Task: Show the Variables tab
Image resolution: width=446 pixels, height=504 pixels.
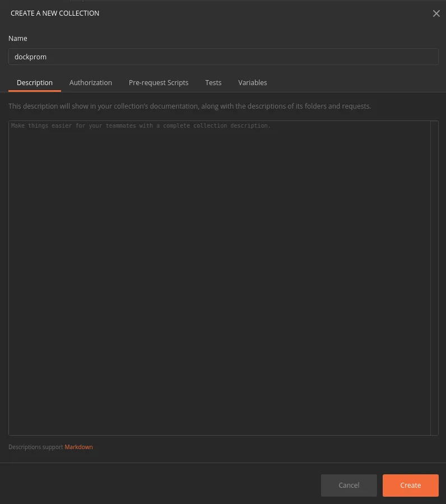Action: [252, 82]
